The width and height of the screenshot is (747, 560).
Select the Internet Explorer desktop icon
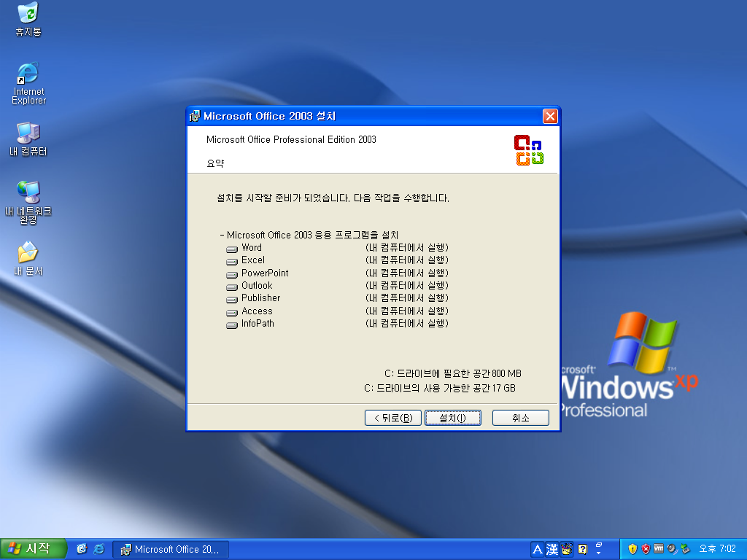(28, 83)
